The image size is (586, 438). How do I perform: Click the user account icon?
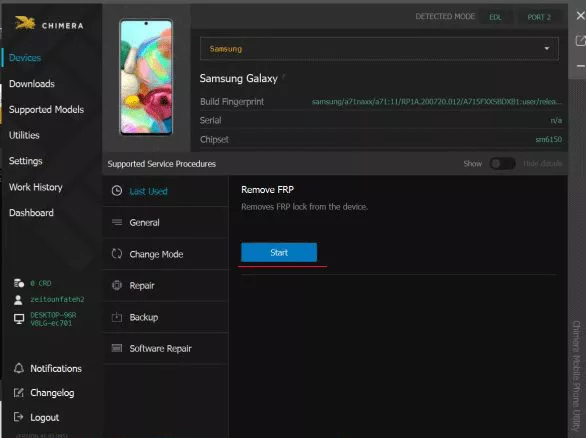pos(18,300)
